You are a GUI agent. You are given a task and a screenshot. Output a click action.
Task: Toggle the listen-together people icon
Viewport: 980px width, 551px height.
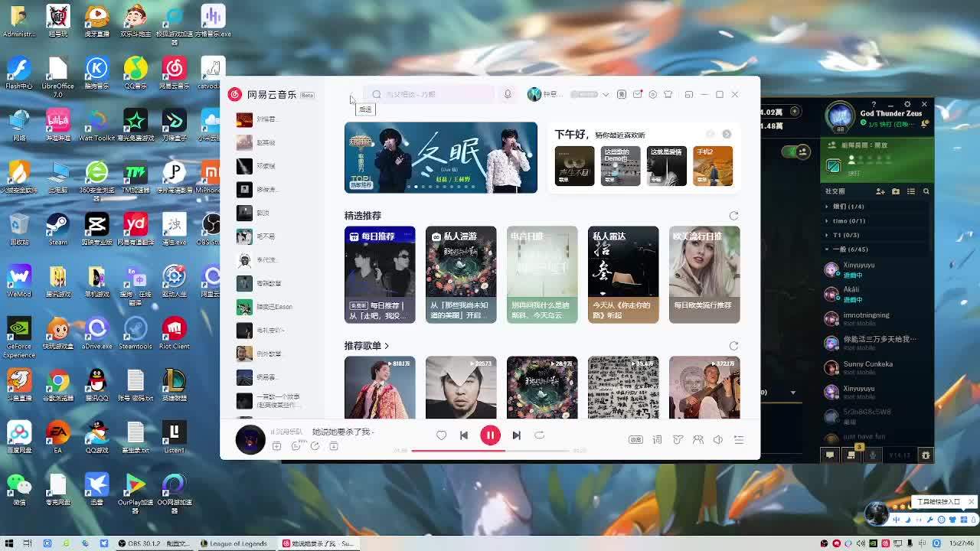697,439
